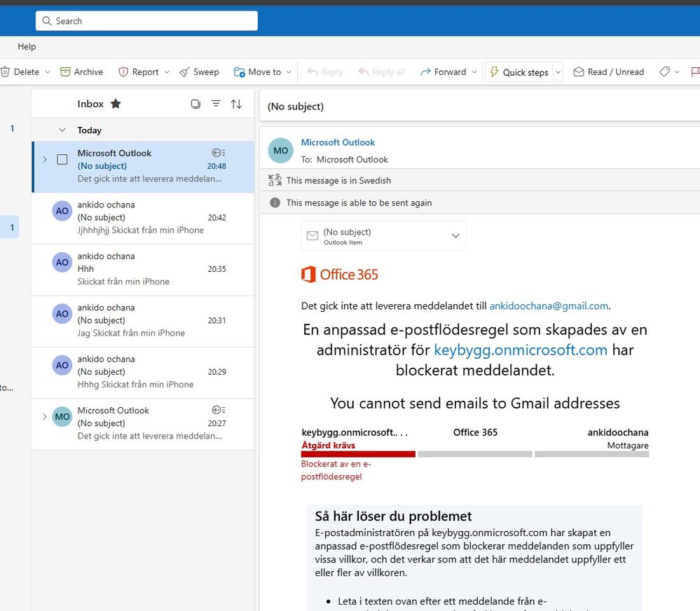
Task: Expand the 20:27 Microsoft Outlook conversation
Action: (45, 416)
